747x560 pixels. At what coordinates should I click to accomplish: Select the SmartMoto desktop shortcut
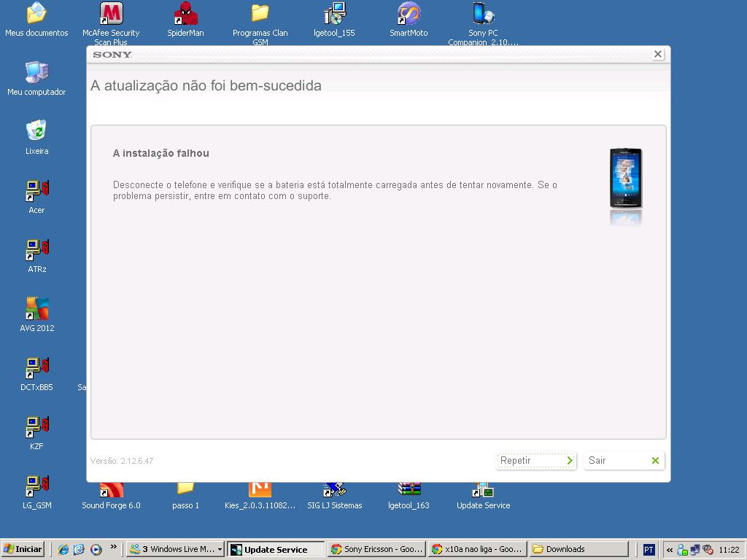(409, 20)
